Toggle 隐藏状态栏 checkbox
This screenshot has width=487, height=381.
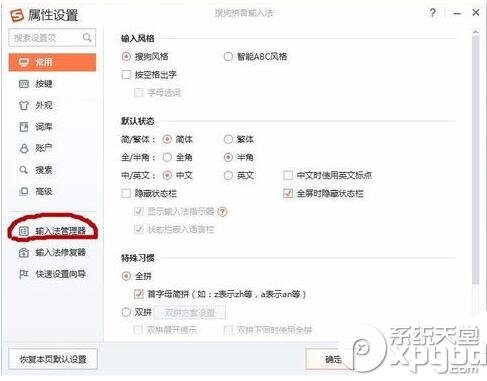point(126,193)
